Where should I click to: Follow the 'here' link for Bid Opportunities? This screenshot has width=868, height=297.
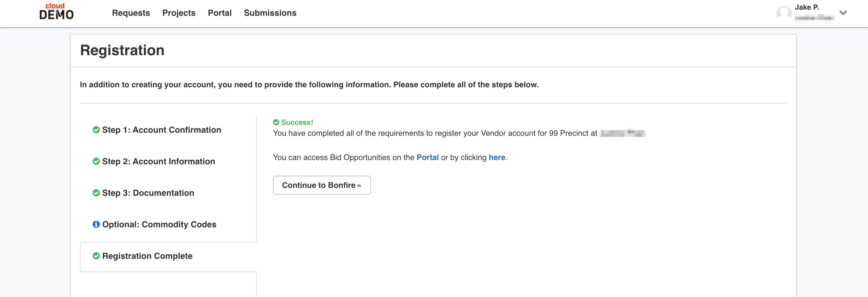(x=497, y=157)
